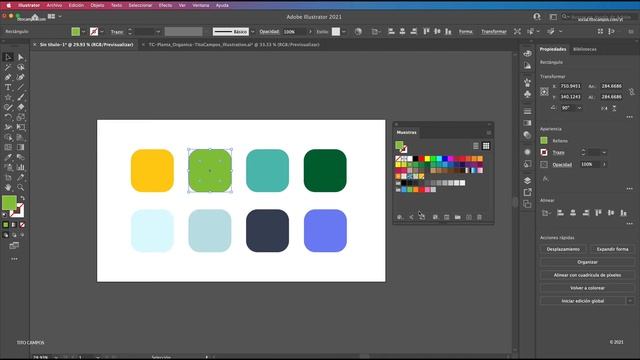The height and width of the screenshot is (360, 640).
Task: Set toolbox paint mode to None
Action: (22, 224)
